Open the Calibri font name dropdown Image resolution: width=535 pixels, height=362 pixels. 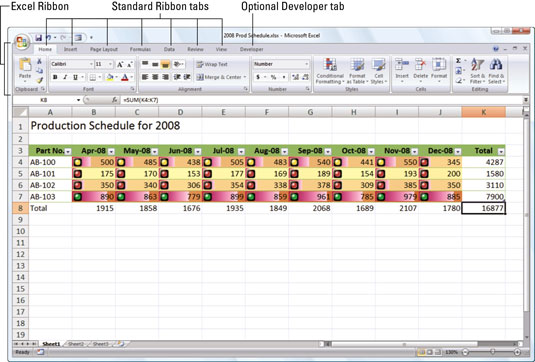pyautogui.click(x=91, y=64)
